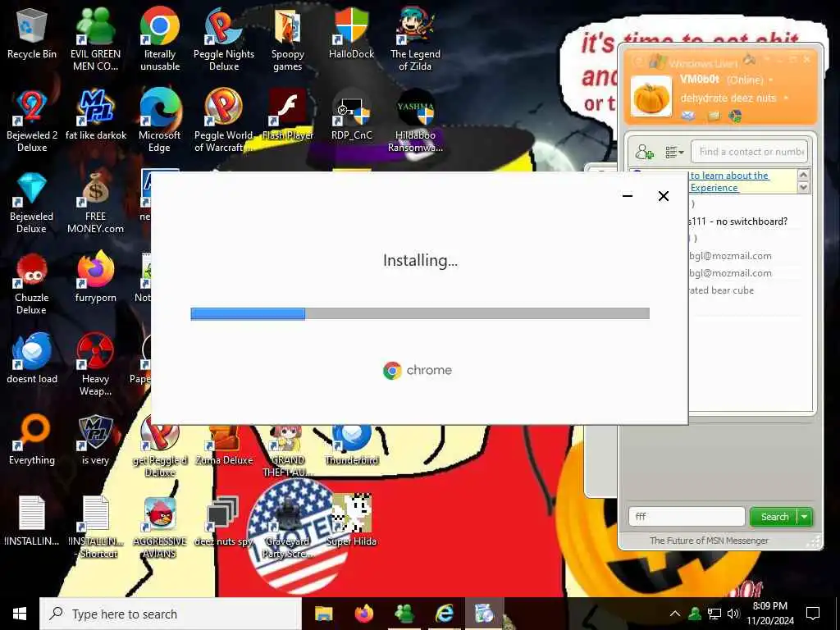The height and width of the screenshot is (630, 840).
Task: Open GRAND THEFT AUTO desktop shortcut
Action: [x=288, y=451]
